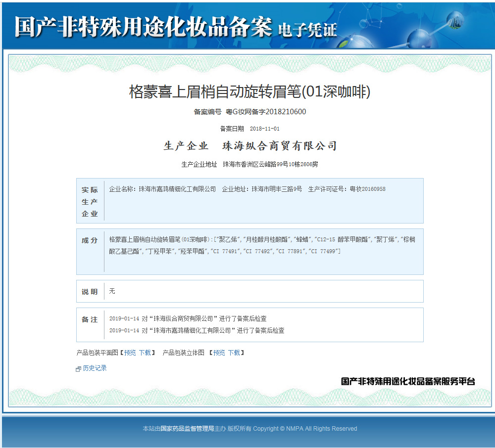Preview the 产品包装立体图 image
Image resolution: width=495 pixels, height=448 pixels.
219,353
